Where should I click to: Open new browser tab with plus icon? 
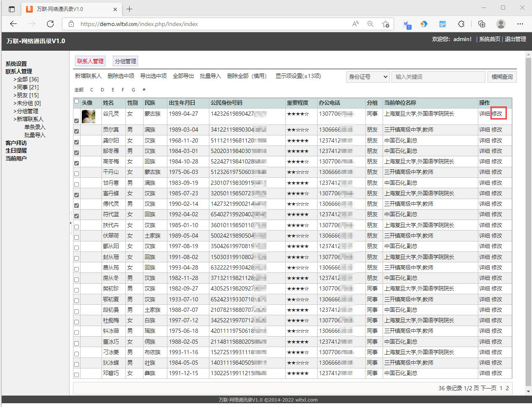tap(130, 9)
